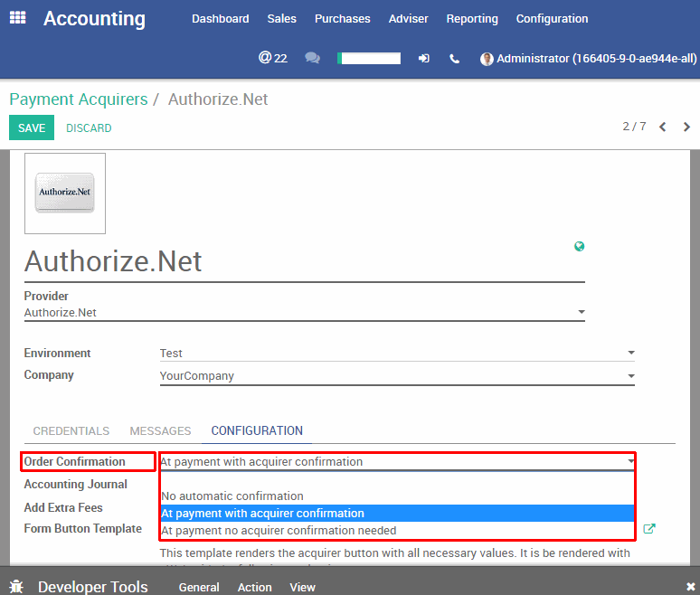
Task: Switch to the MESSAGES tab
Action: pyautogui.click(x=160, y=430)
